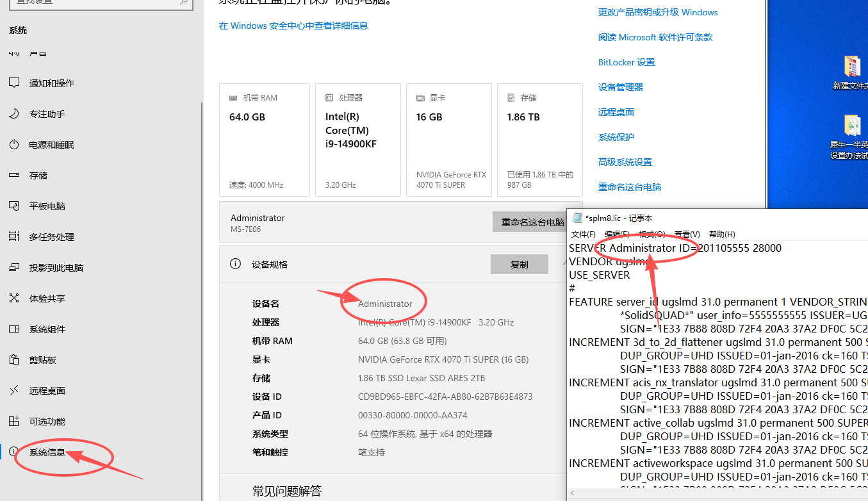The width and height of the screenshot is (868, 501).
Task: Open 设备管理器 from related settings
Action: (620, 86)
